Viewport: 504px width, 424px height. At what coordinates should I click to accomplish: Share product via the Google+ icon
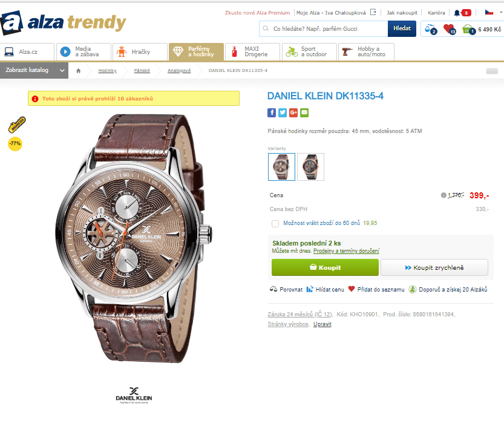[293, 113]
